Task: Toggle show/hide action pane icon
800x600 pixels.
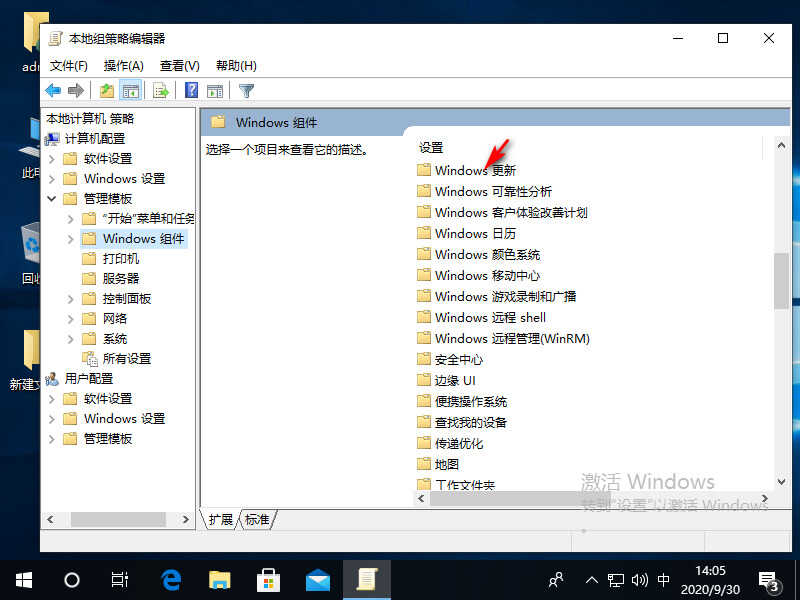Action: tap(215, 91)
